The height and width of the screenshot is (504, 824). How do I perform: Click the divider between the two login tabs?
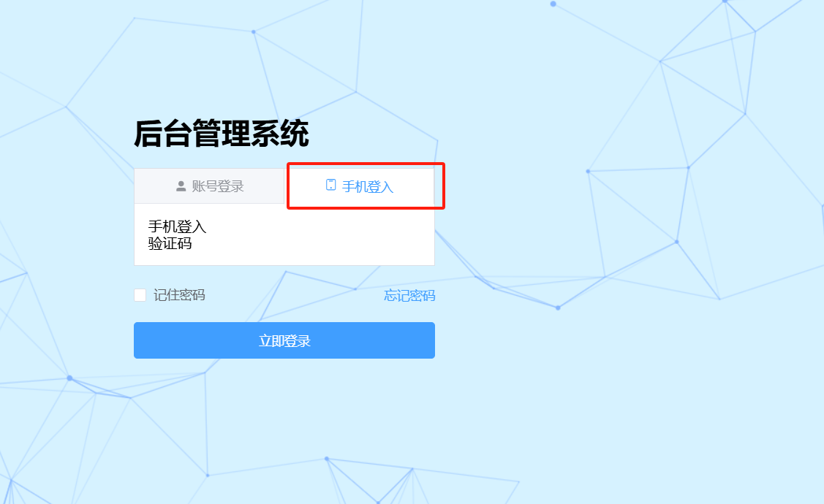[x=284, y=186]
